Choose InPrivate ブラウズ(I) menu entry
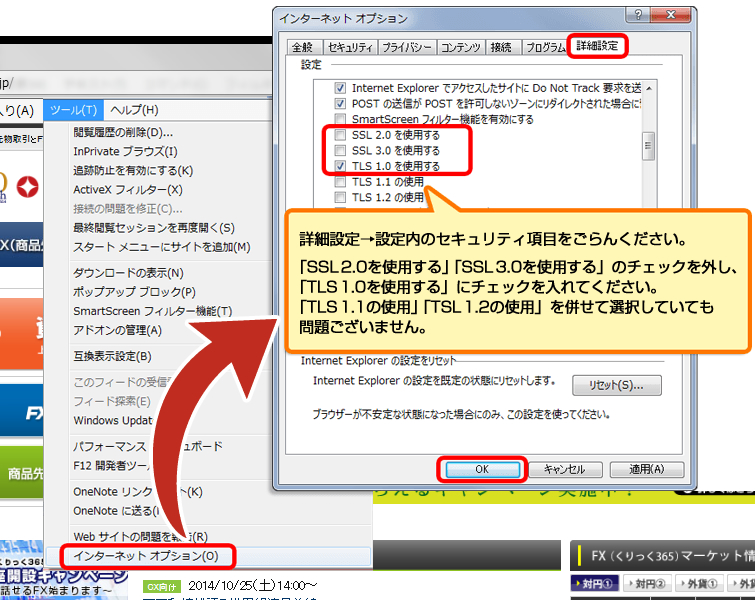 click(125, 152)
